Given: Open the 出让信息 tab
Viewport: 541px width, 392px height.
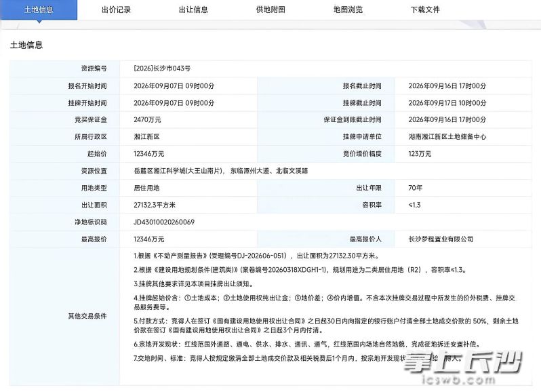Looking at the screenshot, I should (x=194, y=9).
